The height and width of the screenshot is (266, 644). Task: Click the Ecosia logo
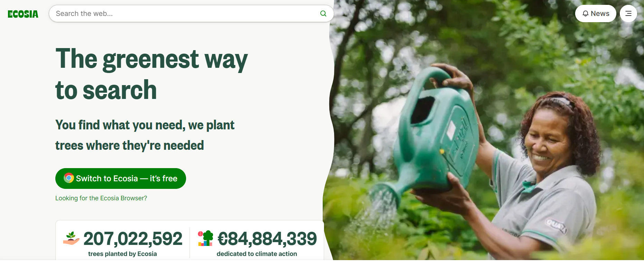tap(23, 14)
